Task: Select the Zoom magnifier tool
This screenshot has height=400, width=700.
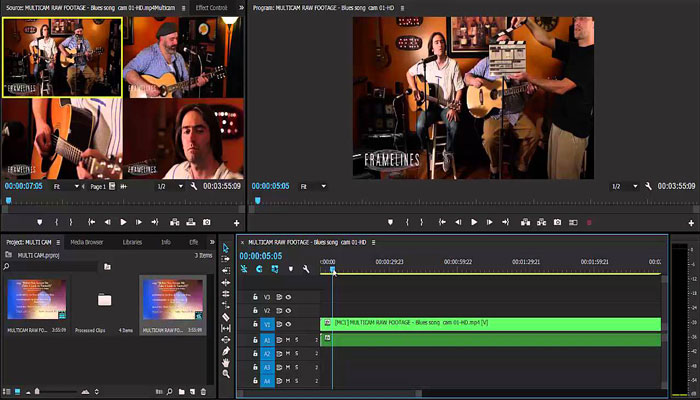Action: coord(225,374)
